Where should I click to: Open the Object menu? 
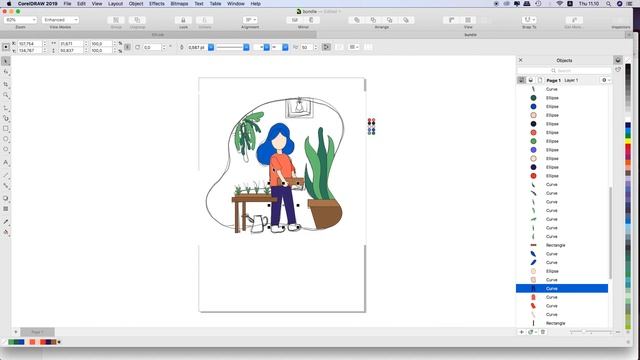click(136, 4)
